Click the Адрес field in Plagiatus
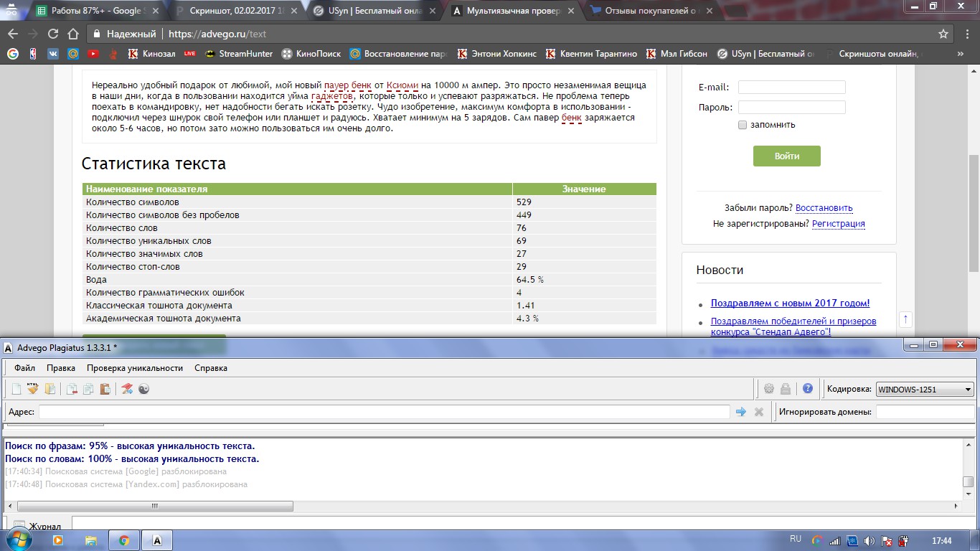Screen dimensions: 980x551 pos(384,412)
